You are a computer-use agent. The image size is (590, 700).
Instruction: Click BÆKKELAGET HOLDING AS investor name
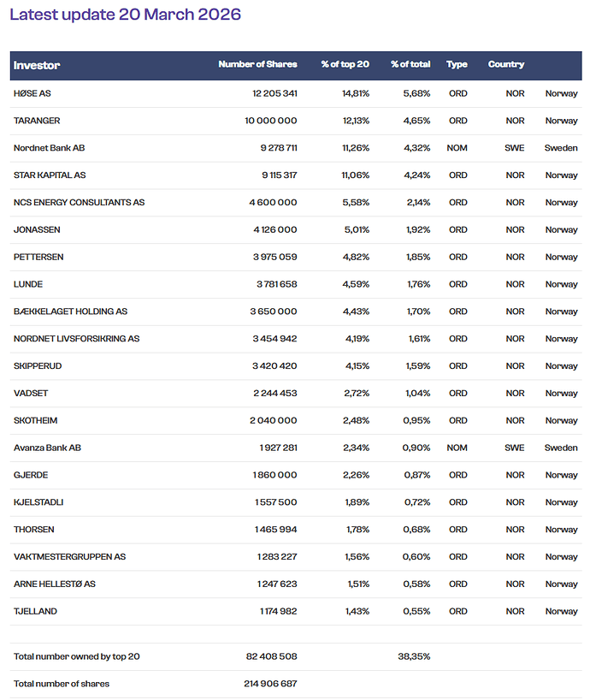70,311
